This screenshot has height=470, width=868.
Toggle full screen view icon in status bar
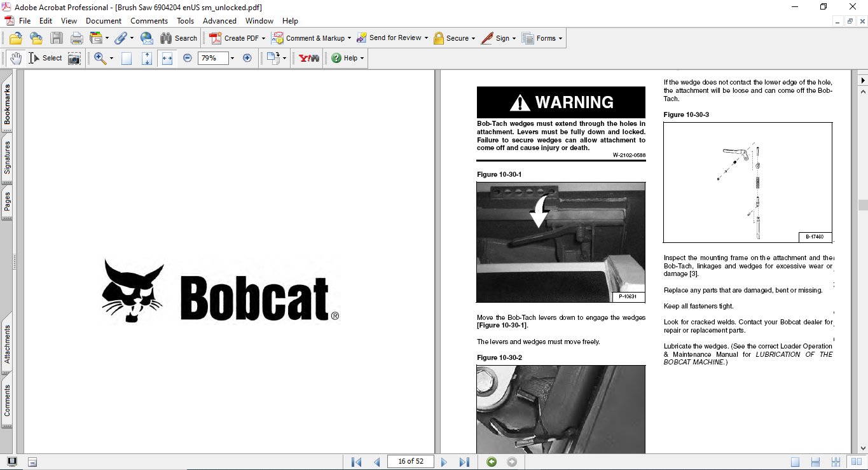tap(12, 462)
